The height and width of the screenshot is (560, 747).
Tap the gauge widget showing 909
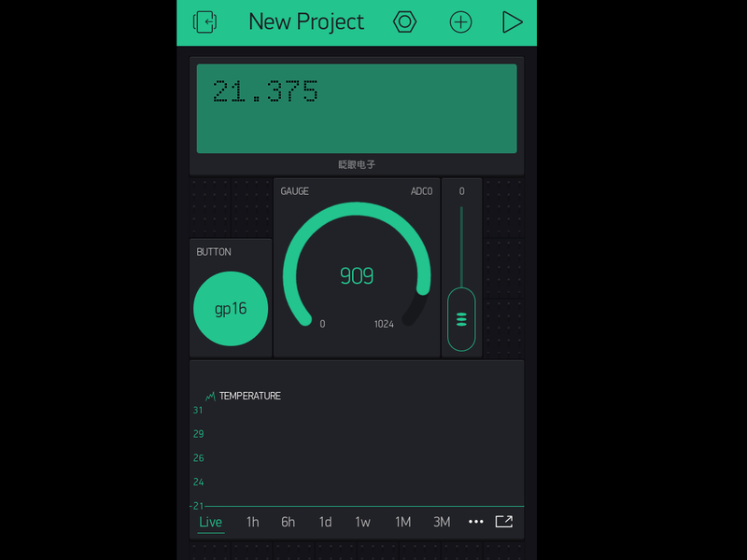(356, 271)
